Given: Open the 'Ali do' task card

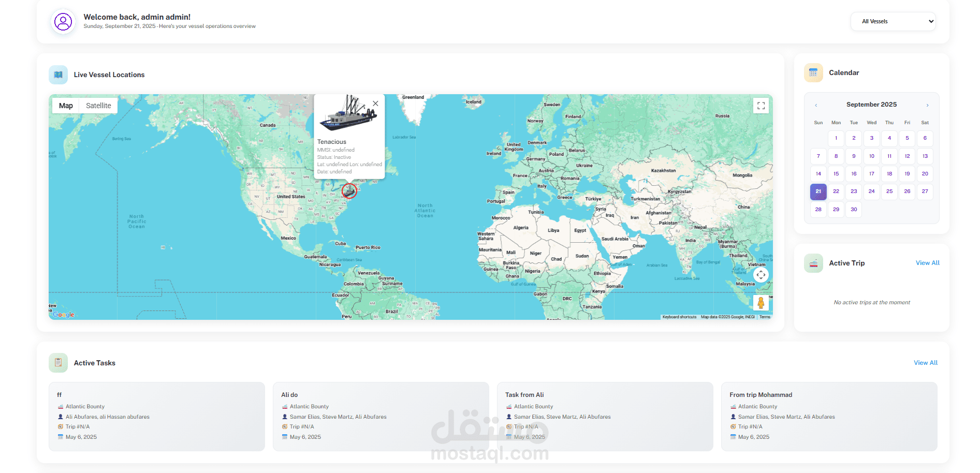Looking at the screenshot, I should 381,417.
